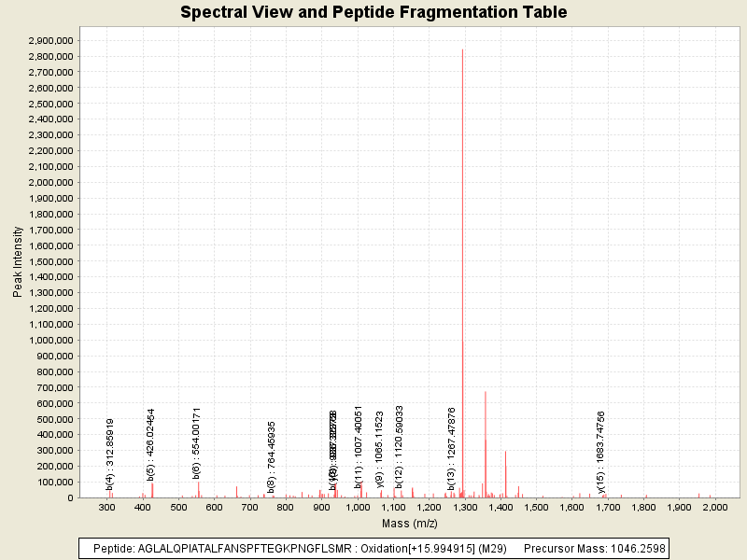Click the 2,000 tick on the mass axis
This screenshot has height=560, width=747.
(714, 507)
